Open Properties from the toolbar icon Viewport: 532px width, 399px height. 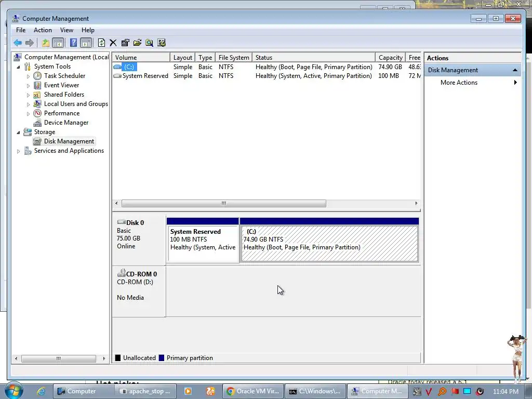click(125, 43)
